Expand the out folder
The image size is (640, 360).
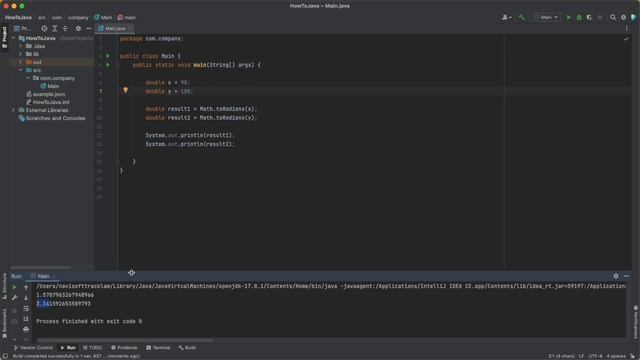pos(21,62)
